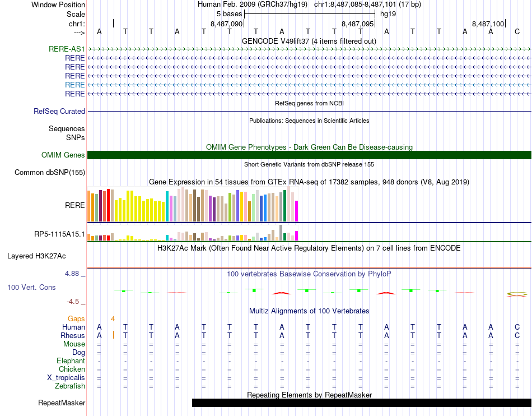The height and width of the screenshot is (416, 532).
Task: Click the 8,487,095 coordinate label
Action: (x=357, y=24)
